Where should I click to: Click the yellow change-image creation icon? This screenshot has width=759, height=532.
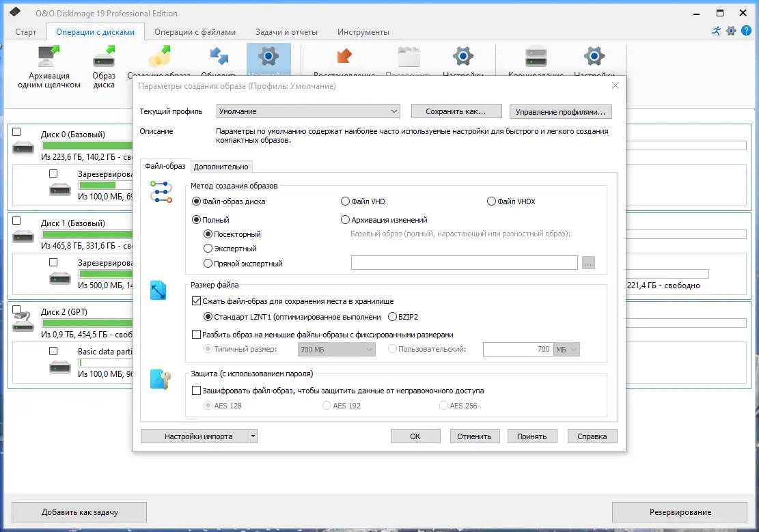pos(160,57)
